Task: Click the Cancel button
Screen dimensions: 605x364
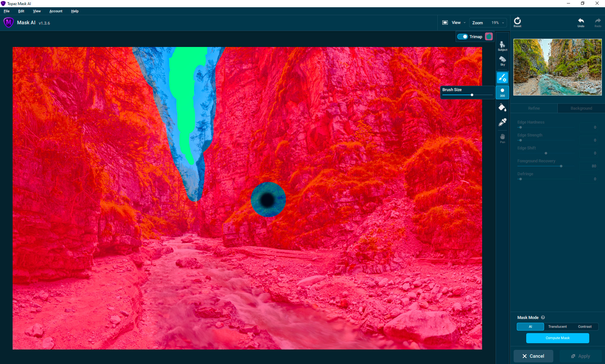Action: click(533, 356)
